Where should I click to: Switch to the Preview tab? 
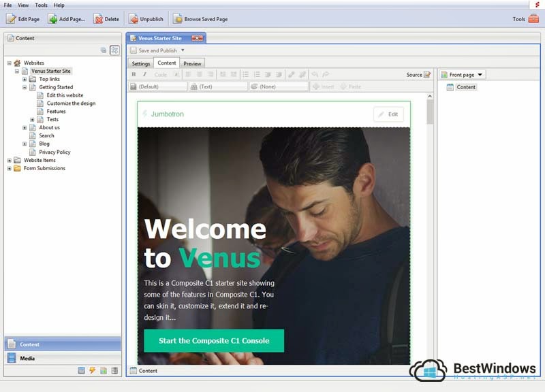point(192,63)
